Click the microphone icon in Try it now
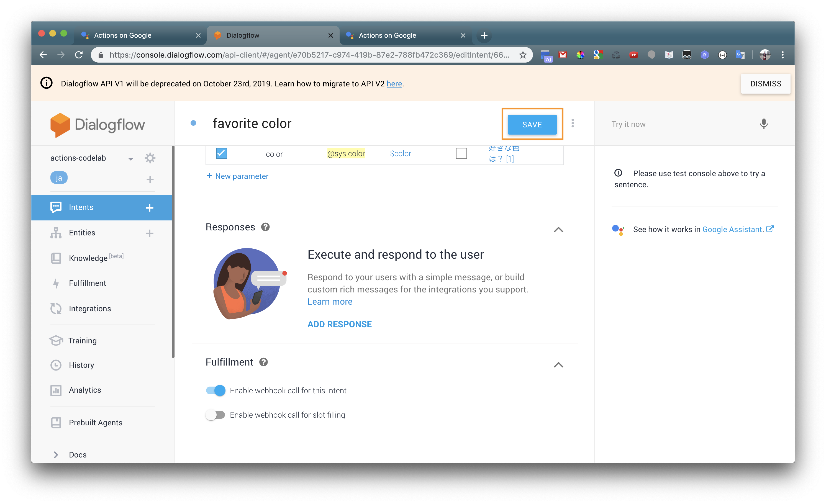The height and width of the screenshot is (504, 826). (763, 124)
